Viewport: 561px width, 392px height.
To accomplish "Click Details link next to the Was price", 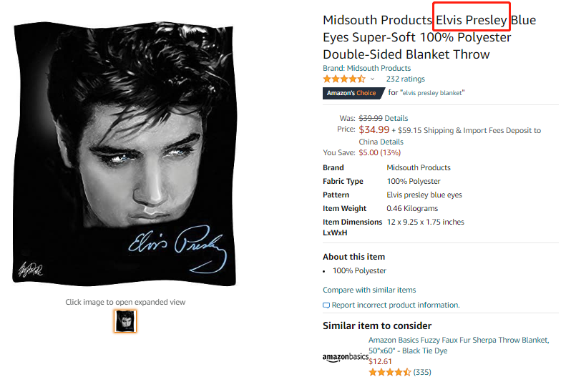I will [x=396, y=118].
